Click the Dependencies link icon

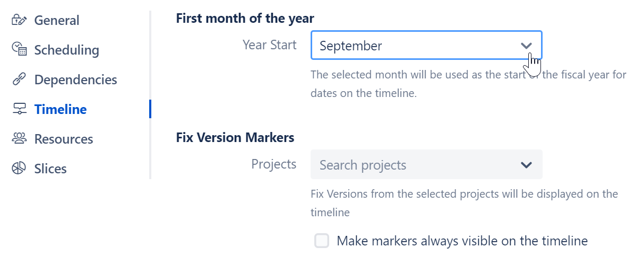point(19,79)
